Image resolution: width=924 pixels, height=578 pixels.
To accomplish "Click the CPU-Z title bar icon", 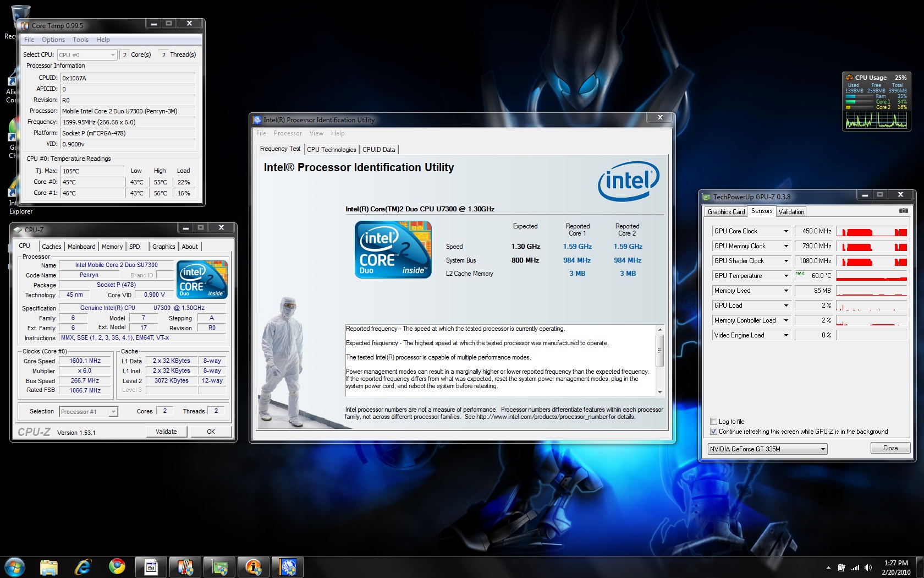I will tap(19, 230).
